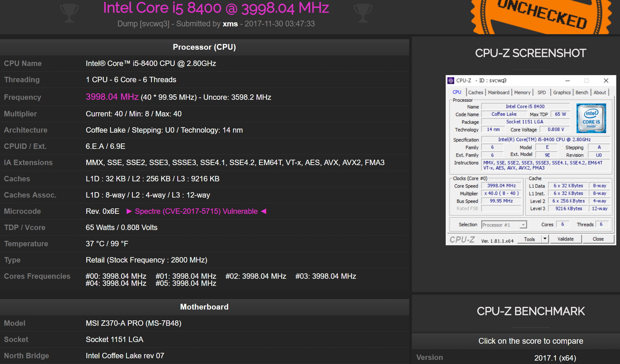Maximize the CPU-Z window
This screenshot has height=364, width=620.
point(586,81)
